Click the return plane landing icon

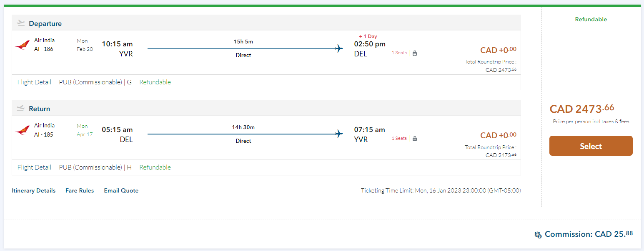[21, 109]
